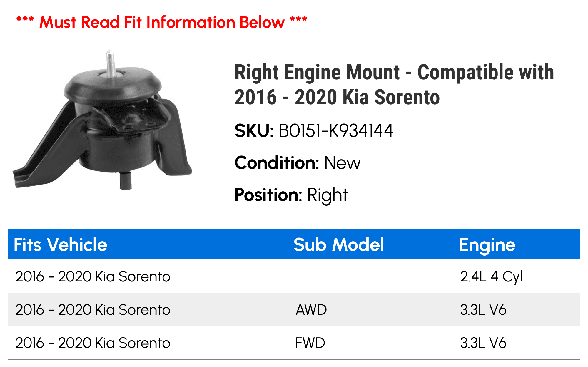Viewport: 588px width, 367px height.
Task: Select the 2.4L 4 Cyl engine cell
Action: 491,276
